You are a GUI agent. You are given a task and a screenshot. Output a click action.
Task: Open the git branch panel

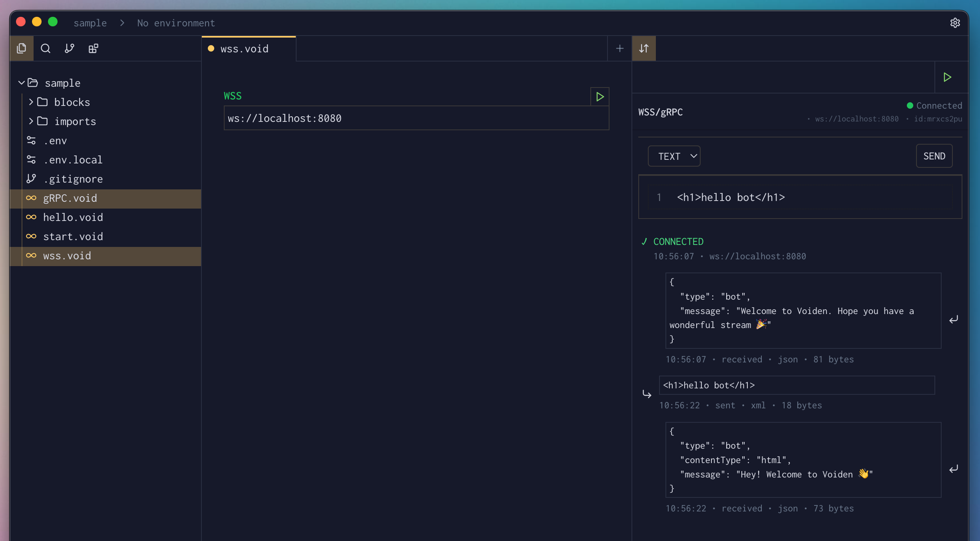click(69, 48)
